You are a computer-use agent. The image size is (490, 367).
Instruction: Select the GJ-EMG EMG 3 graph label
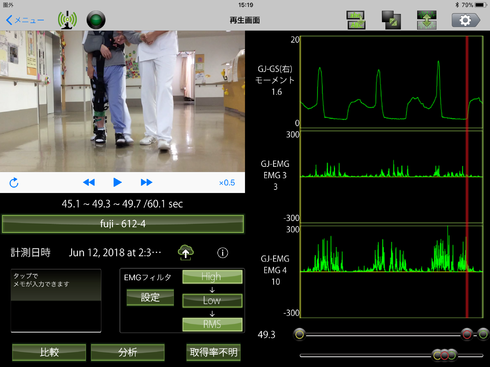click(275, 175)
